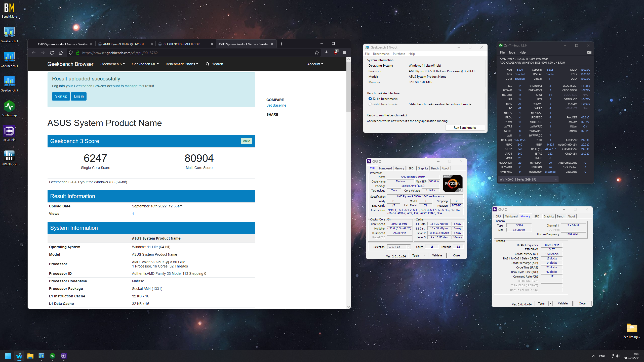Open the extension icon with badge 5
Screen dimensions: 644x362
pos(336,52)
